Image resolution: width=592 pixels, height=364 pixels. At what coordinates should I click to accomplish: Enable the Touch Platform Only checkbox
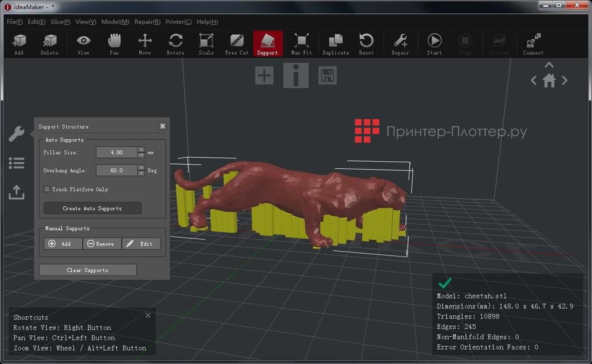pyautogui.click(x=47, y=189)
